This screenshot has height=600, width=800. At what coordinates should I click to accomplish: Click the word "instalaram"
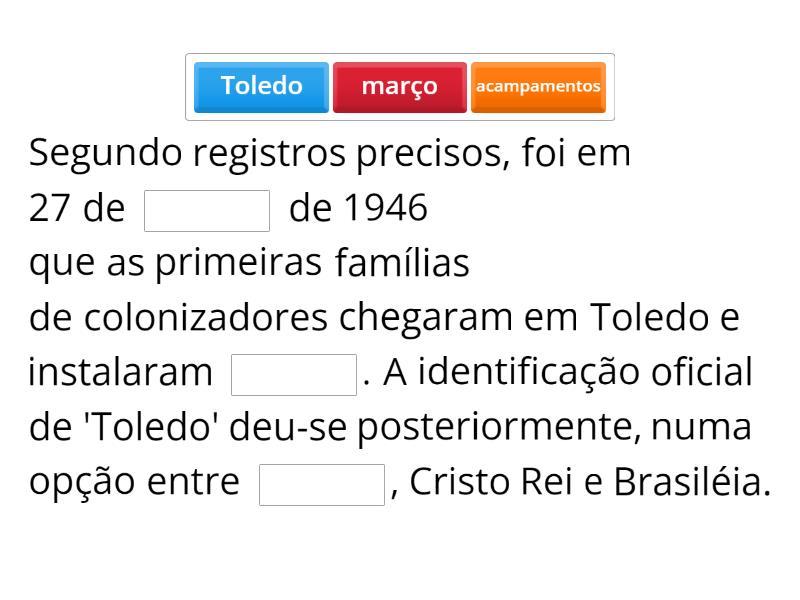point(120,372)
